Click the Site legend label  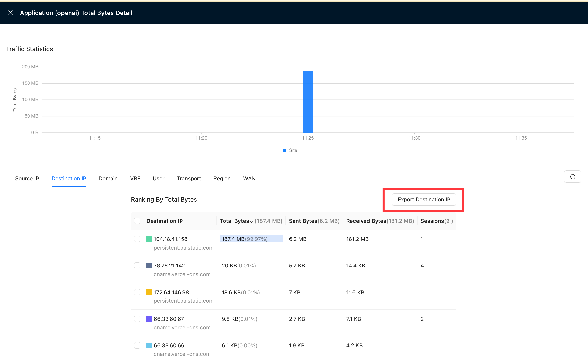tap(293, 150)
